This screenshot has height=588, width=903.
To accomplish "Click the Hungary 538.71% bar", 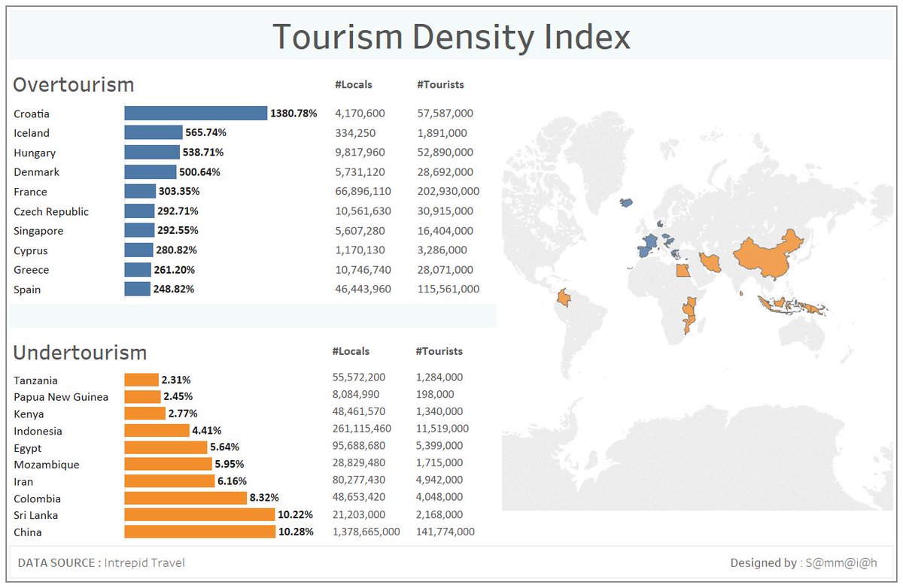I will click(x=152, y=152).
